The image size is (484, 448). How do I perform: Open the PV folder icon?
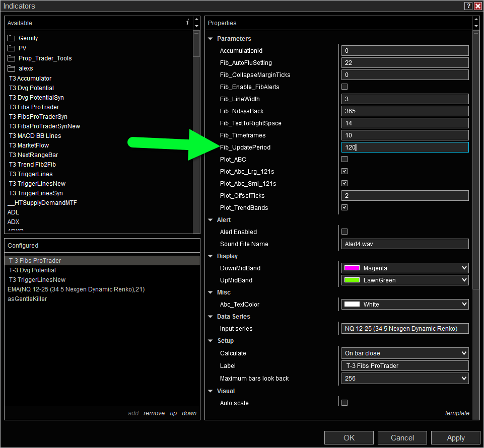12,48
